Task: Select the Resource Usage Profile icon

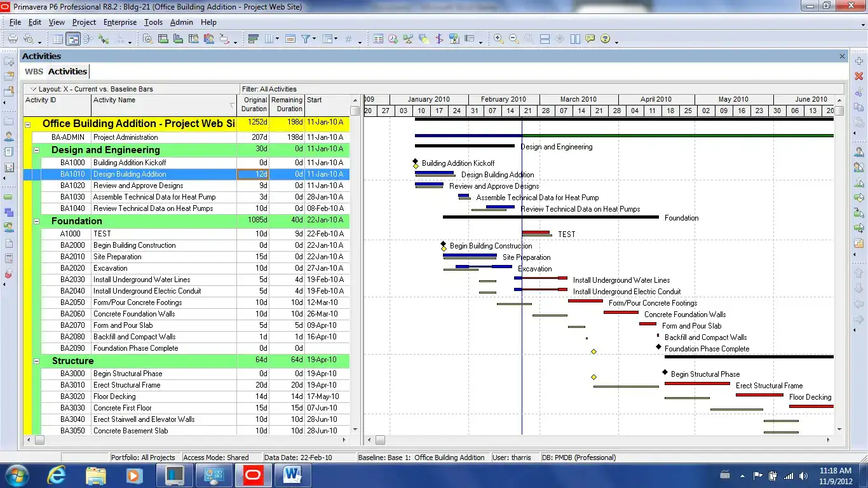Action: pyautogui.click(x=208, y=38)
